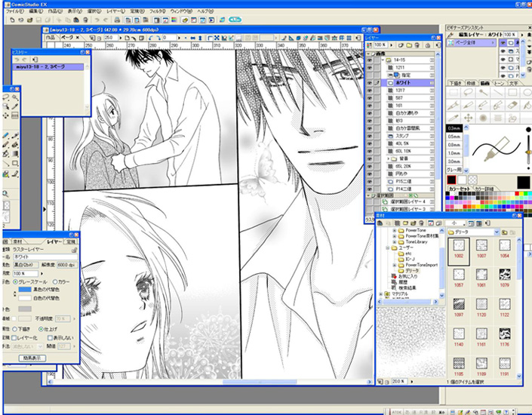Open the opacity arrow beside 100 % in Layers panel
532x415 pixels.
click(x=391, y=45)
